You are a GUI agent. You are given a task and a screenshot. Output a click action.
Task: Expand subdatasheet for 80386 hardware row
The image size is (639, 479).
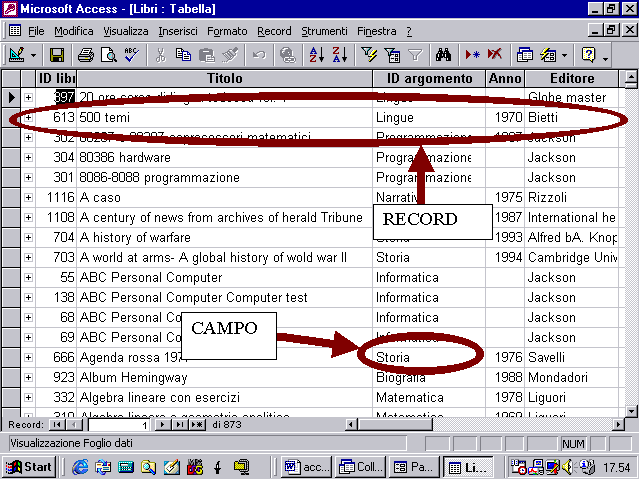pos(28,157)
